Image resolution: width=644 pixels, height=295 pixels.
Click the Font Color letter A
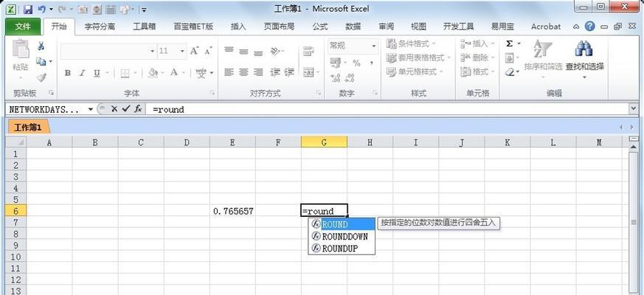tap(174, 73)
